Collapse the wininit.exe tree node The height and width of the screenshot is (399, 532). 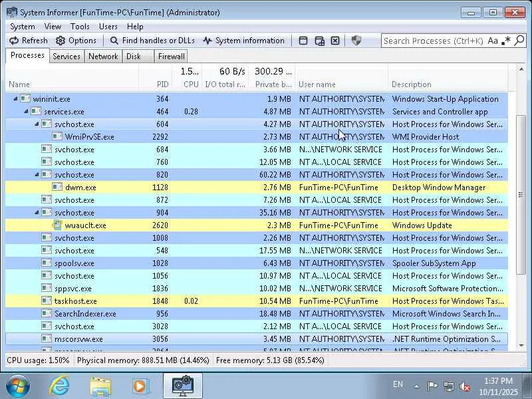(x=15, y=98)
